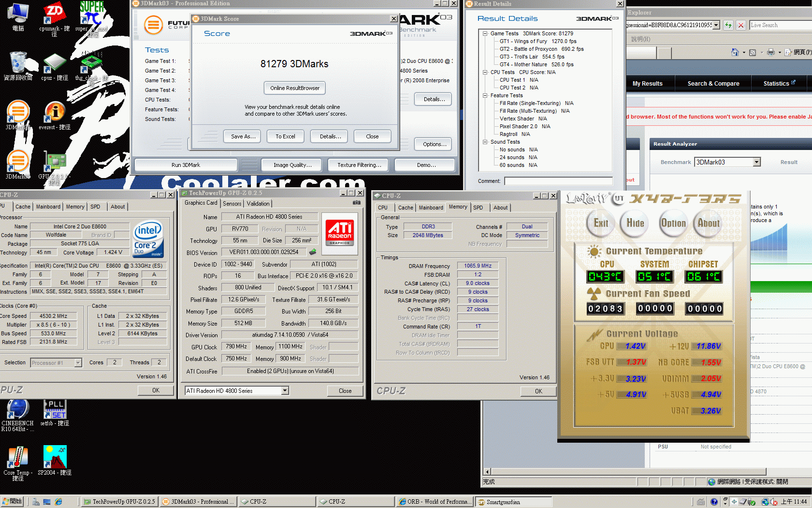The height and width of the screenshot is (508, 812).
Task: Click the Image Quality... button
Action: point(292,165)
